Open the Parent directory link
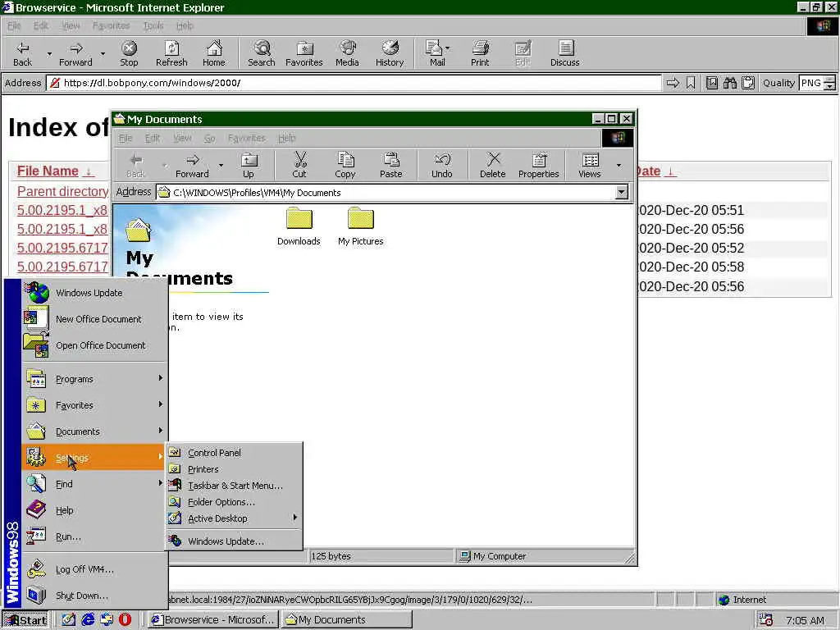 point(62,191)
